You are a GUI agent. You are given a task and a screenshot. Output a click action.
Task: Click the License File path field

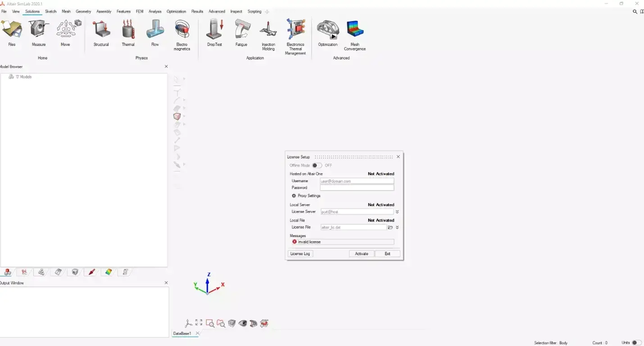point(353,228)
